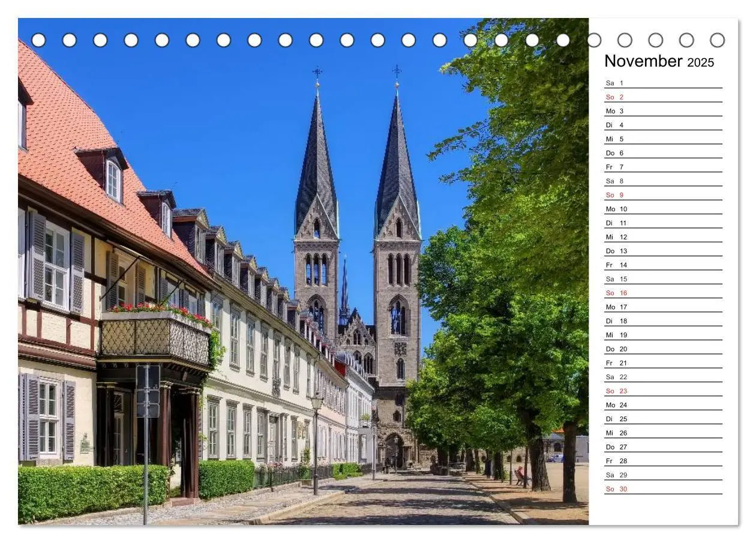Select the row "Do 27"

pyautogui.click(x=663, y=447)
